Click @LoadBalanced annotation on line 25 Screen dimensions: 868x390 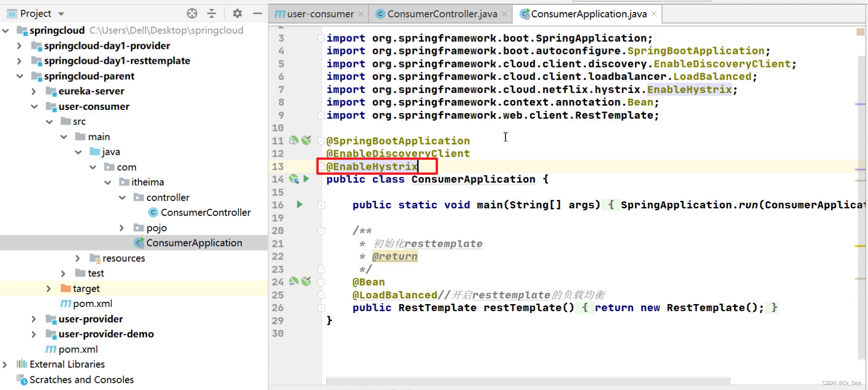(x=395, y=295)
